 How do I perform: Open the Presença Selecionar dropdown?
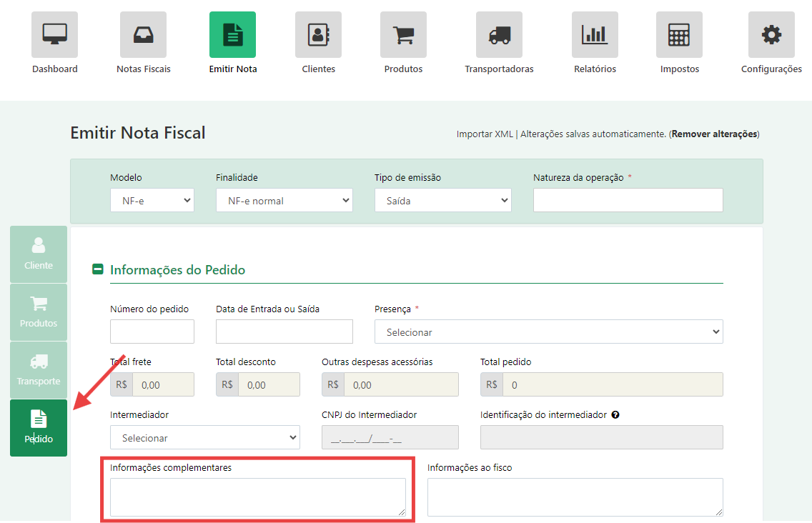pyautogui.click(x=549, y=332)
